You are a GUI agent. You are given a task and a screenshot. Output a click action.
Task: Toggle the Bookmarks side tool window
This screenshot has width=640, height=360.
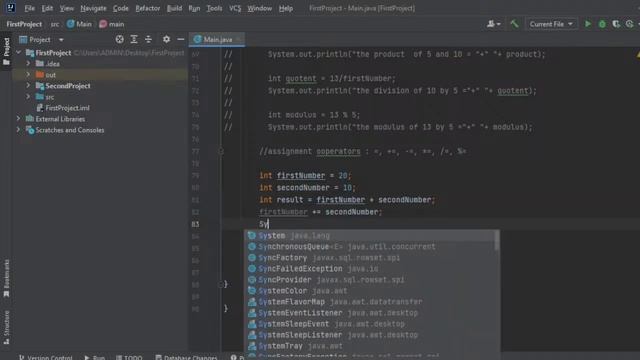[6, 278]
